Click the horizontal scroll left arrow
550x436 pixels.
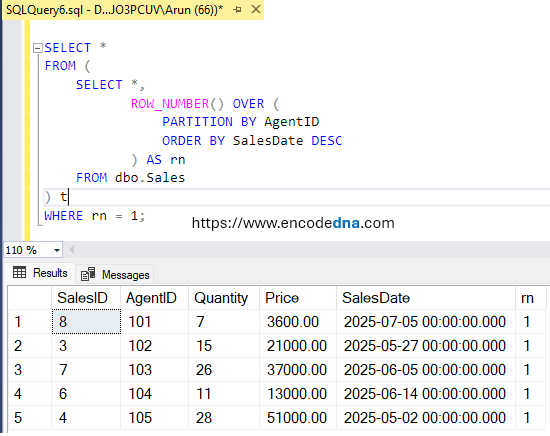pyautogui.click(x=72, y=250)
